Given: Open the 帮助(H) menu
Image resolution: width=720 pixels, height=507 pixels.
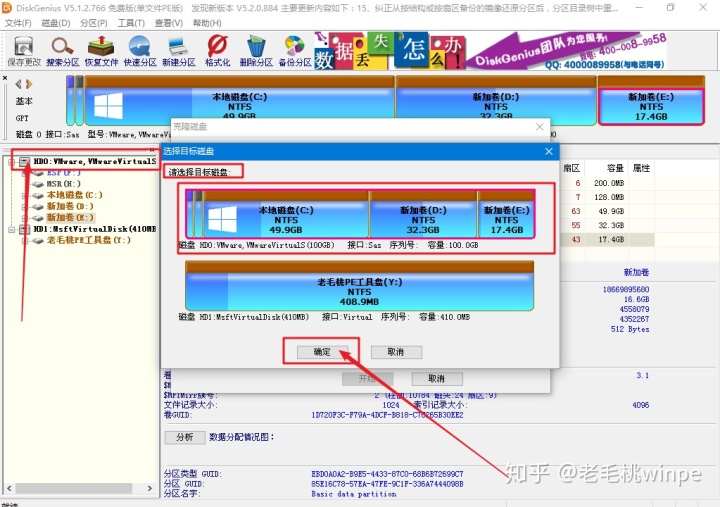Looking at the screenshot, I should pyautogui.click(x=207, y=23).
